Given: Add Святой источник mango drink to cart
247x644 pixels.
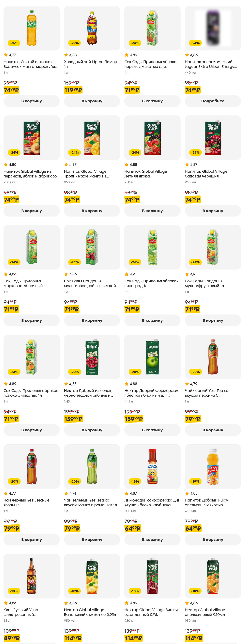Looking at the screenshot, I should click(31, 101).
